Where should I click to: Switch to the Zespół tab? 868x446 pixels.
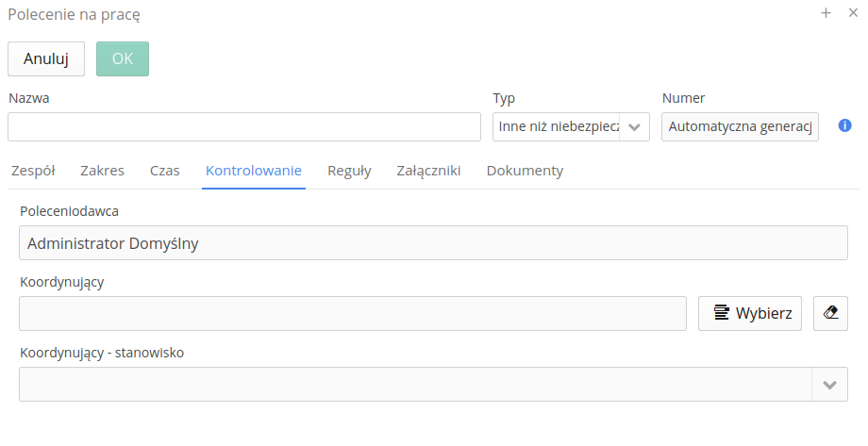(33, 171)
